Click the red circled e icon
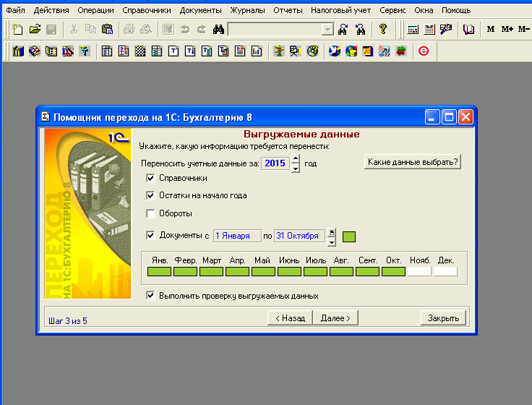 click(x=424, y=51)
